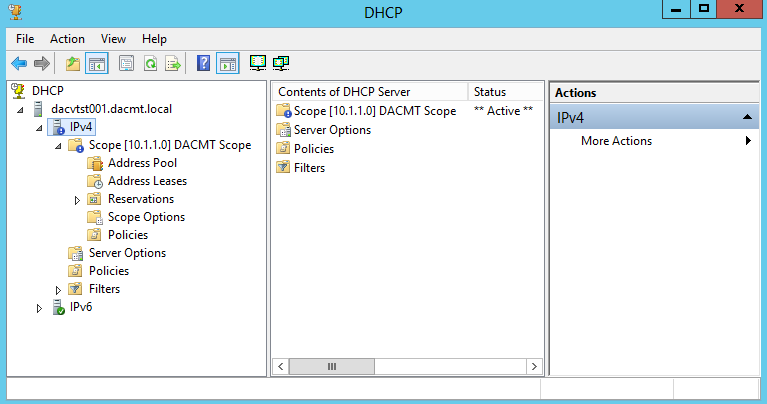Click More Actions in Actions pane
The image size is (767, 404).
[616, 141]
